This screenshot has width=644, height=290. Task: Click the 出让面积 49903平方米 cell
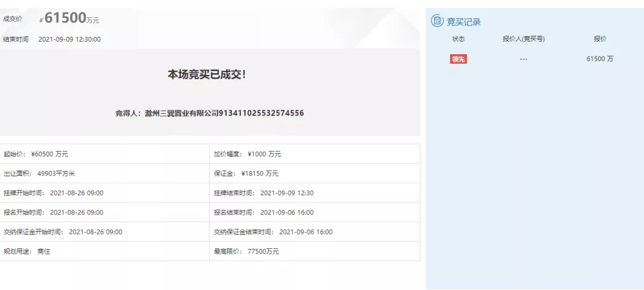[39, 174]
